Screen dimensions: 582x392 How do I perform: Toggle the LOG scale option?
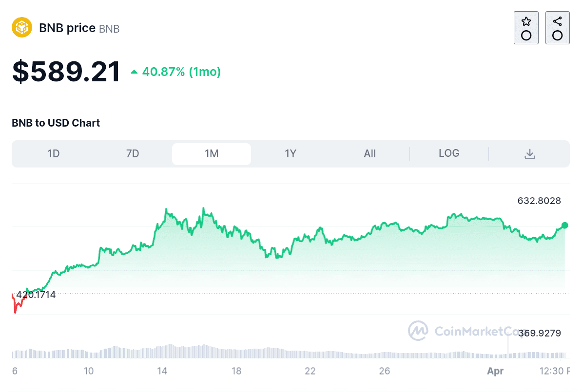tap(449, 153)
